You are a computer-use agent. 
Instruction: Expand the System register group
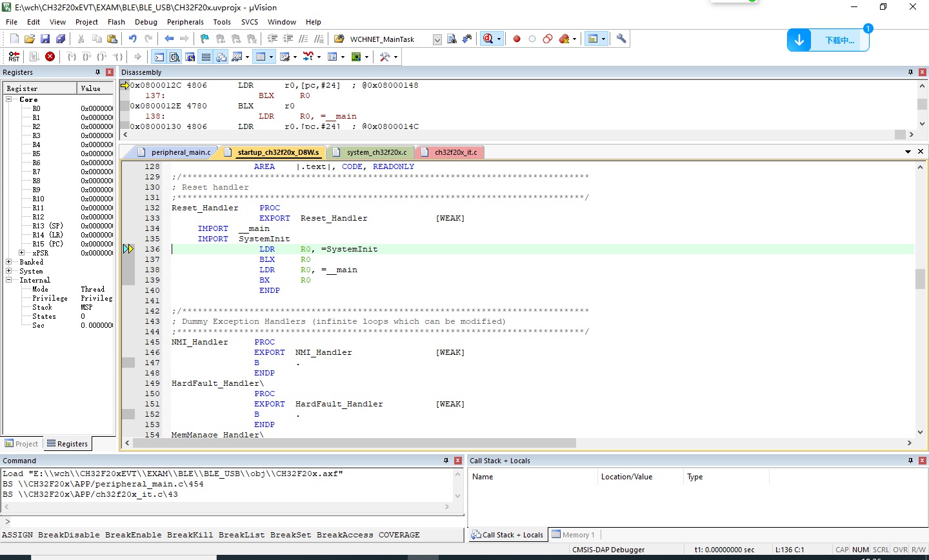(x=9, y=271)
